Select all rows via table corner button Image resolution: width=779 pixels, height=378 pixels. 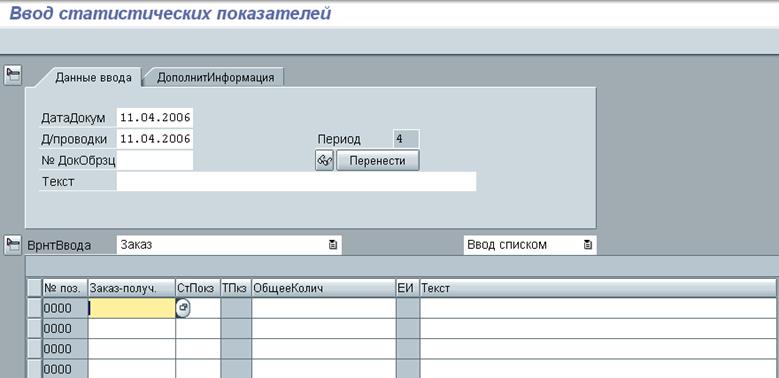pos(35,288)
